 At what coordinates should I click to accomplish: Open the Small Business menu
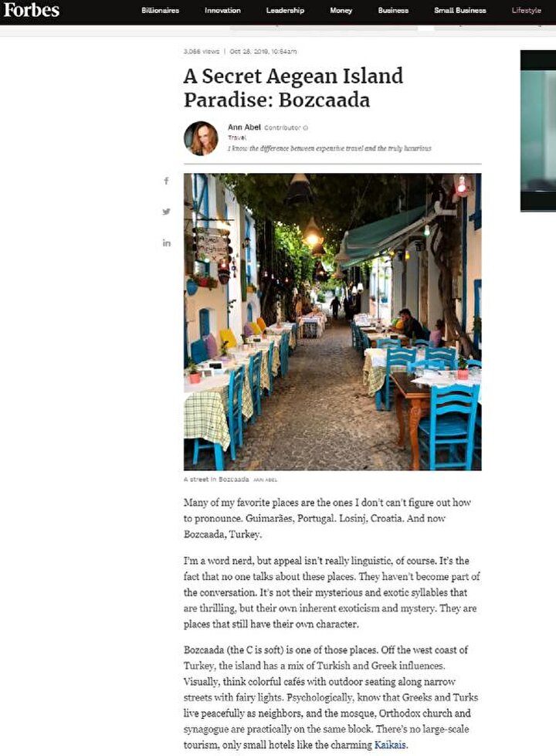click(x=460, y=10)
